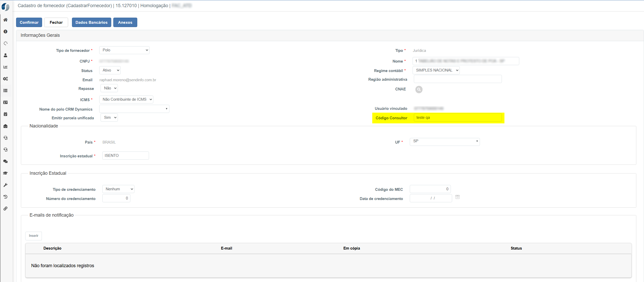Open the calendar check sidebar icon
This screenshot has height=282, width=644.
pyautogui.click(x=5, y=114)
